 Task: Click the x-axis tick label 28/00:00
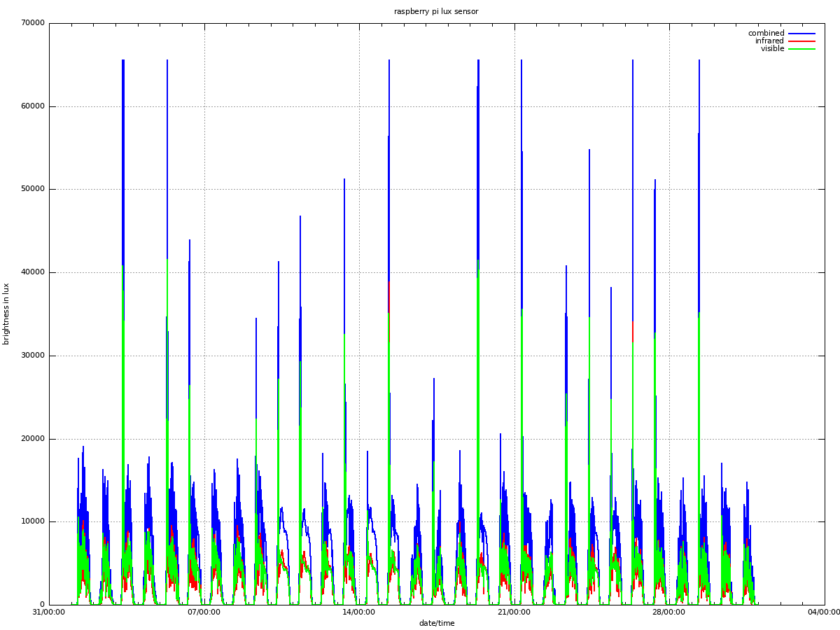(669, 612)
